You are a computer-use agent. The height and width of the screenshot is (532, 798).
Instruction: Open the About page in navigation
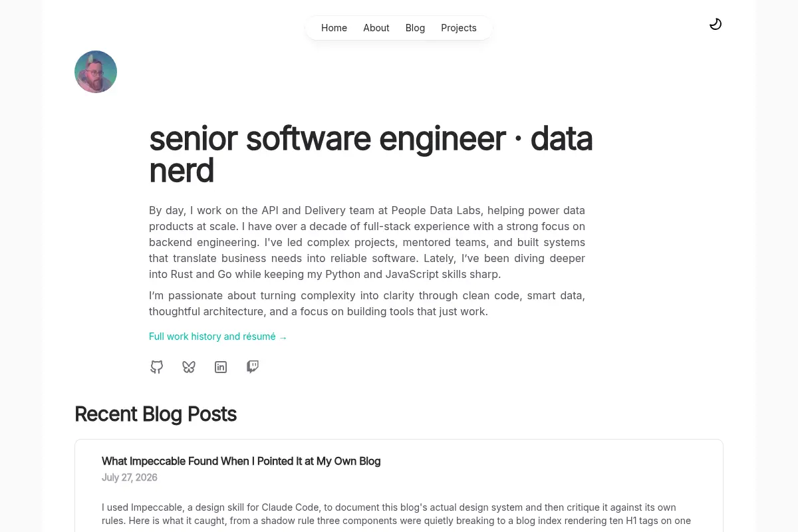(x=376, y=28)
